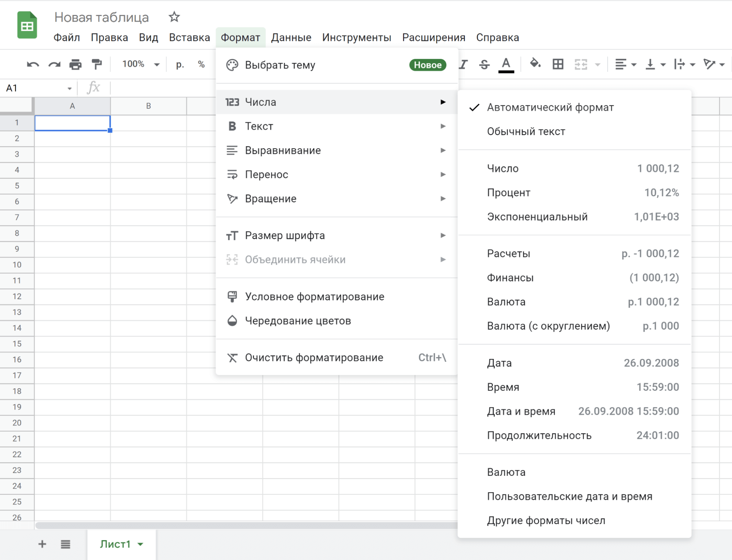
Task: Select Условное форматирование menu item
Action: tap(316, 297)
